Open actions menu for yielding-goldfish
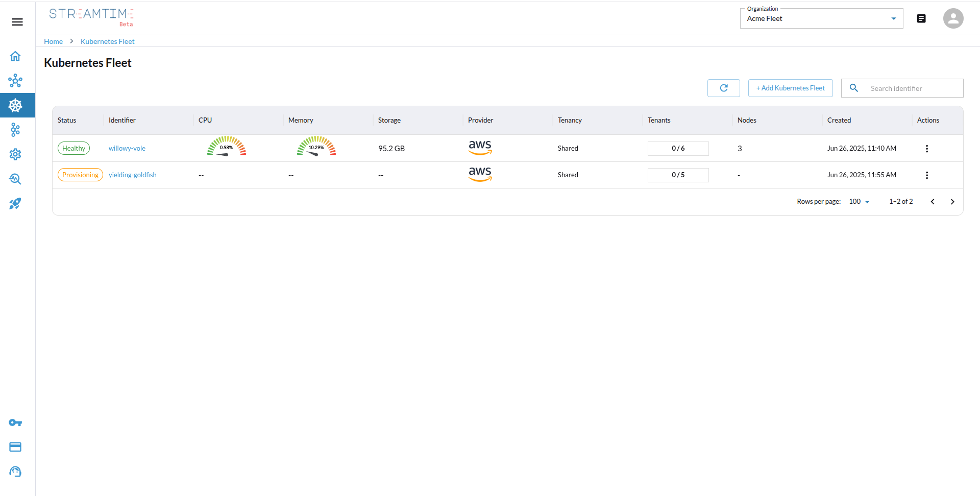The height and width of the screenshot is (496, 980). click(927, 175)
